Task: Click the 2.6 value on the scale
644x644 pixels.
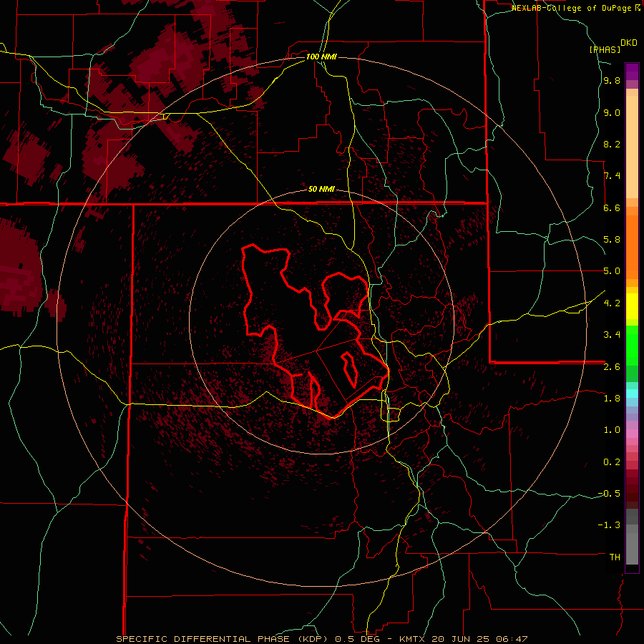Action: 612,367
